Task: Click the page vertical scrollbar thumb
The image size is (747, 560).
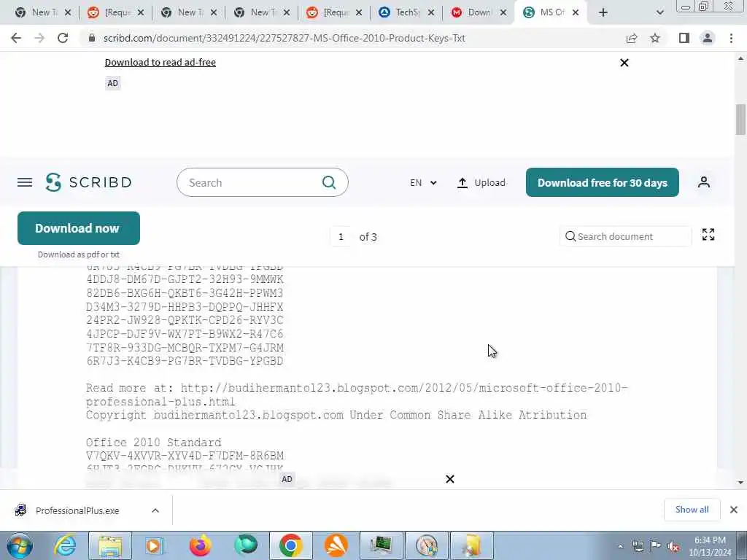Action: pos(740,120)
